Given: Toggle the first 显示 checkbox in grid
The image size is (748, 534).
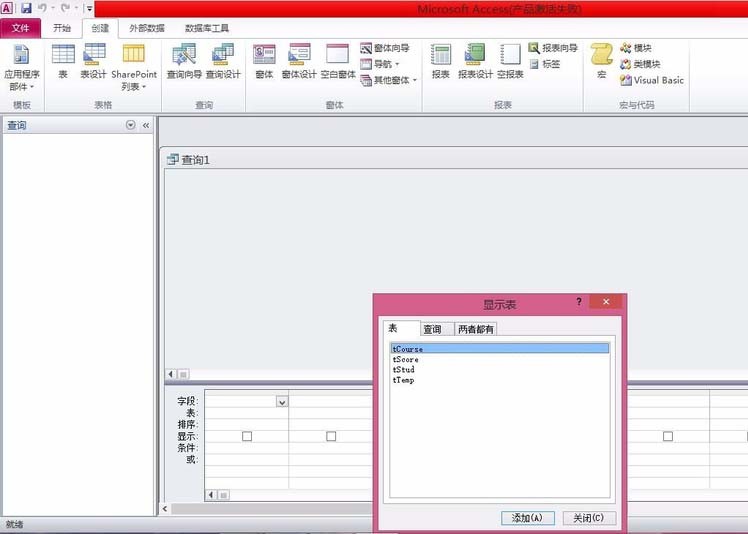Looking at the screenshot, I should tap(247, 436).
